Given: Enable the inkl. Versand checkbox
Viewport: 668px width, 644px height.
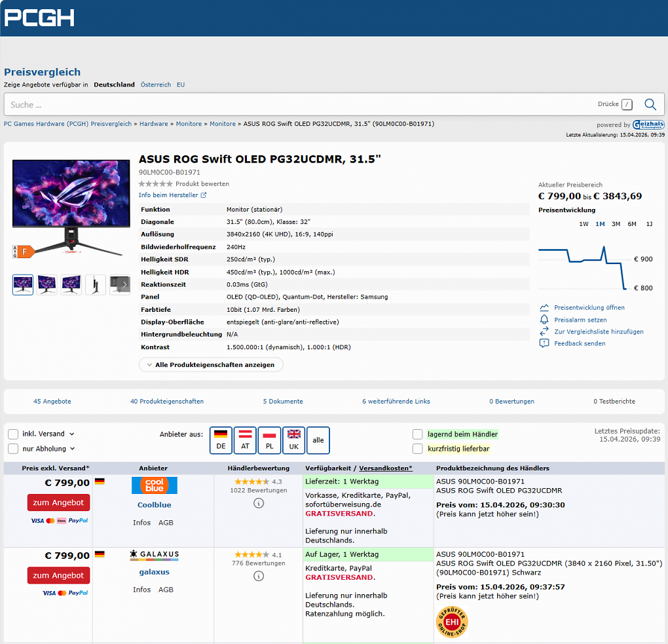Looking at the screenshot, I should pyautogui.click(x=13, y=434).
